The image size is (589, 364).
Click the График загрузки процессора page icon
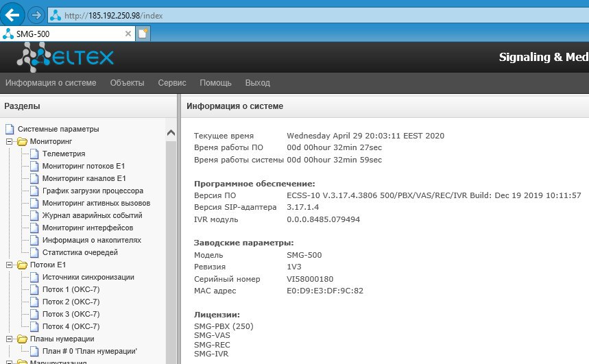pos(34,191)
